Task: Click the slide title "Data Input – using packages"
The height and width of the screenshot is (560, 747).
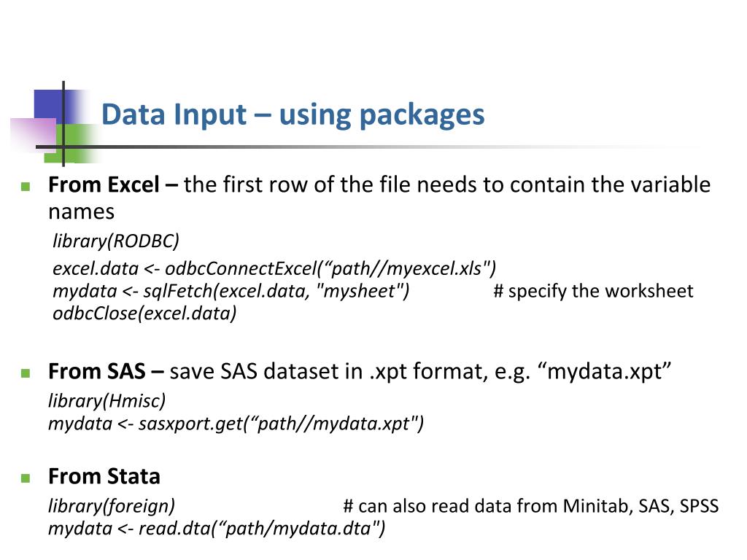Action: 293,114
